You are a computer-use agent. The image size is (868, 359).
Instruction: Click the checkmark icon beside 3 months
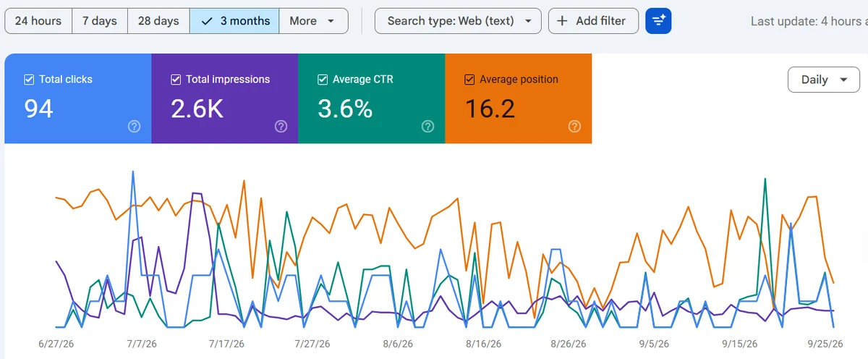pyautogui.click(x=207, y=21)
